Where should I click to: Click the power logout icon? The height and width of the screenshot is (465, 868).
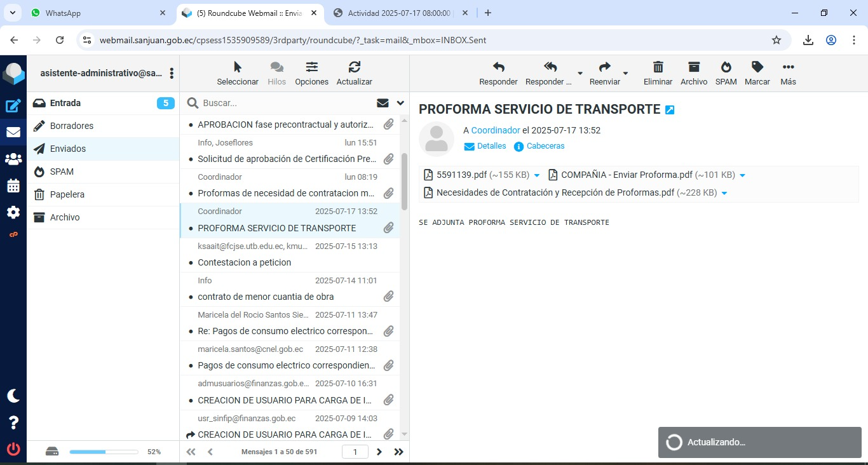[13, 449]
